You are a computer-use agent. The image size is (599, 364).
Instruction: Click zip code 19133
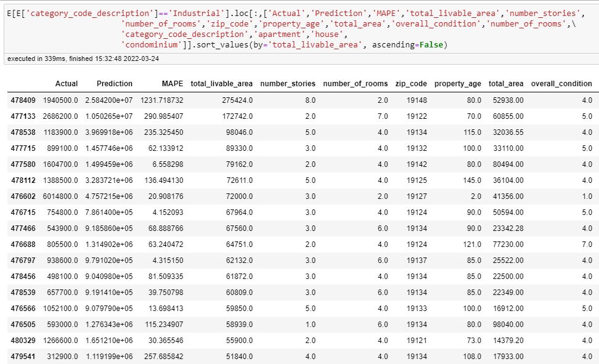click(x=417, y=309)
